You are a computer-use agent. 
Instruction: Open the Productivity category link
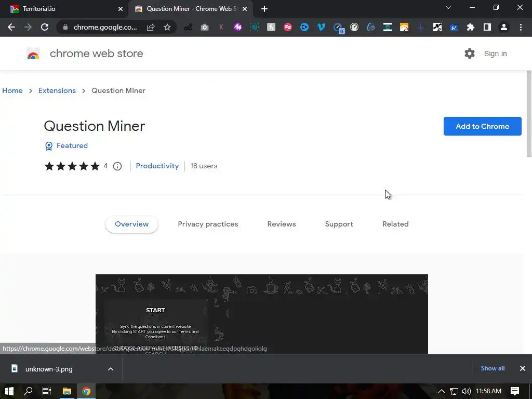click(x=157, y=166)
